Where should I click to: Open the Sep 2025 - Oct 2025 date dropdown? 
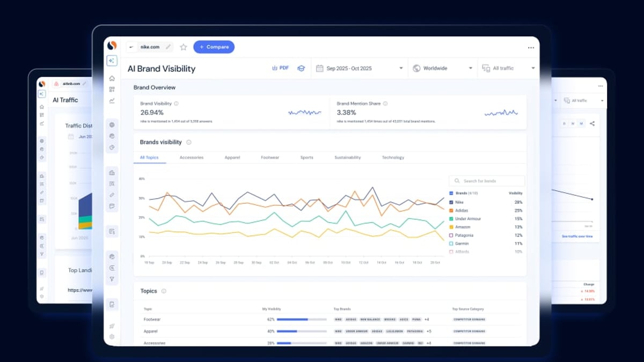click(x=359, y=68)
